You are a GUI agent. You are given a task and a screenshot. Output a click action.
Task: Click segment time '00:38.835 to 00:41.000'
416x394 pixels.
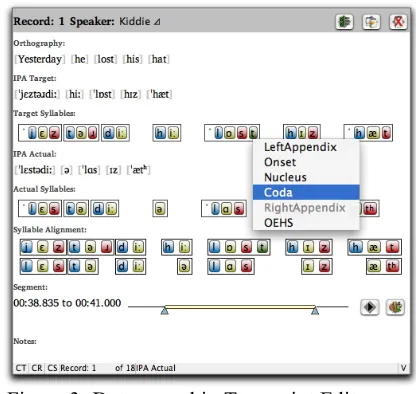tap(67, 303)
